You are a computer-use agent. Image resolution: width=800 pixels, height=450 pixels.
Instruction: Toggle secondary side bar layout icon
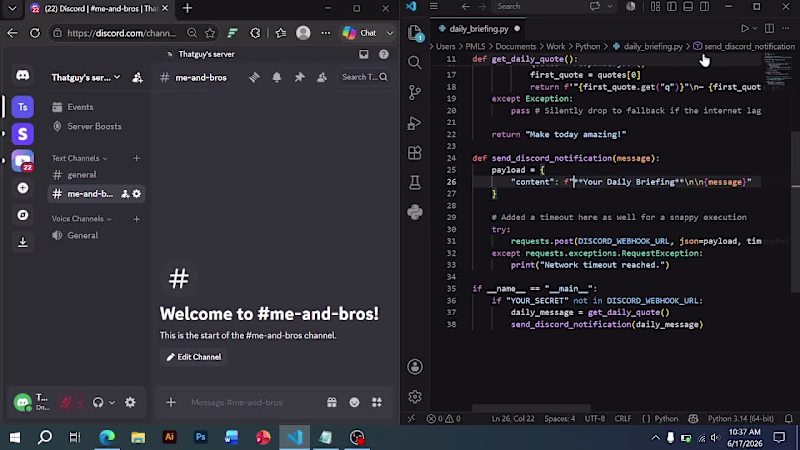point(704,6)
